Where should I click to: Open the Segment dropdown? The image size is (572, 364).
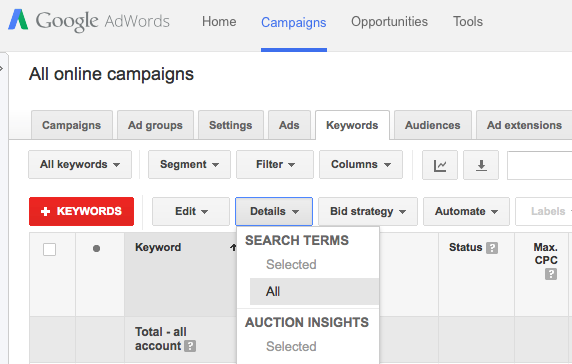(189, 164)
